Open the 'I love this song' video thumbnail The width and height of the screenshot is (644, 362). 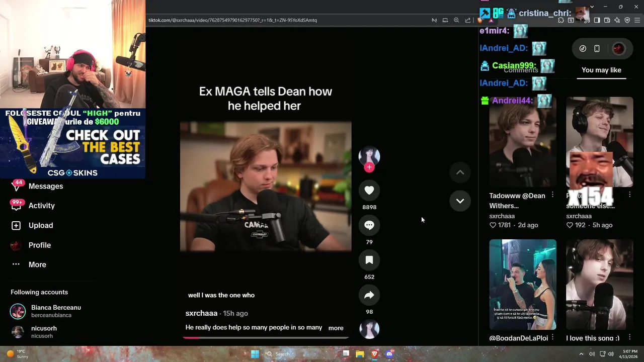coord(600,285)
